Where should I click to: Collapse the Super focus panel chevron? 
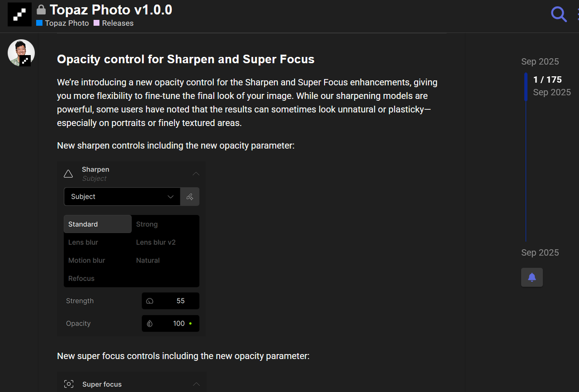coord(196,384)
